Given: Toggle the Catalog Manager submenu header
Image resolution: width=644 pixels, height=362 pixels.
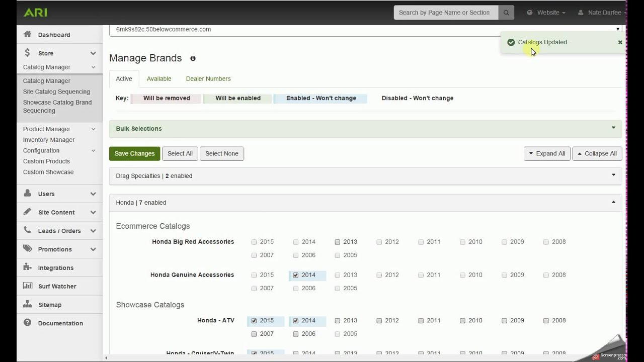Looking at the screenshot, I should [59, 67].
